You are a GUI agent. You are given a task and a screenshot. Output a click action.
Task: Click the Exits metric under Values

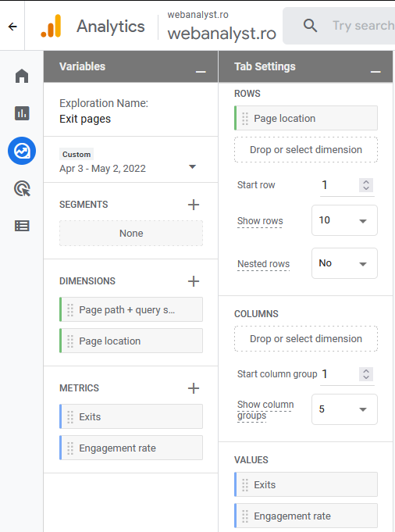coord(306,484)
